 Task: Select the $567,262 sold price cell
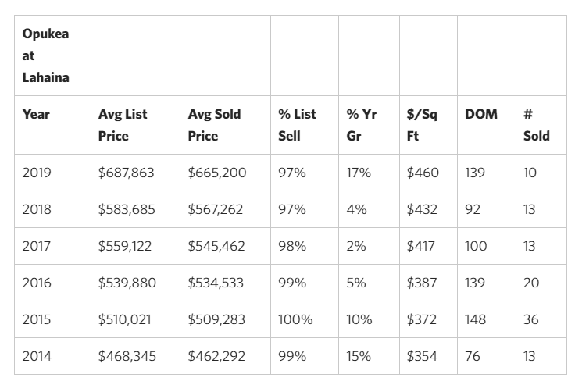pos(216,209)
